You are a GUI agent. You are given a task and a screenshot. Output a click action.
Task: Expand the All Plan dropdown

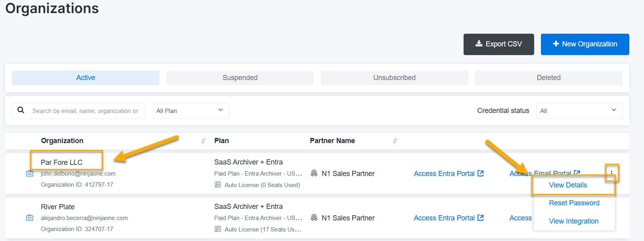190,111
